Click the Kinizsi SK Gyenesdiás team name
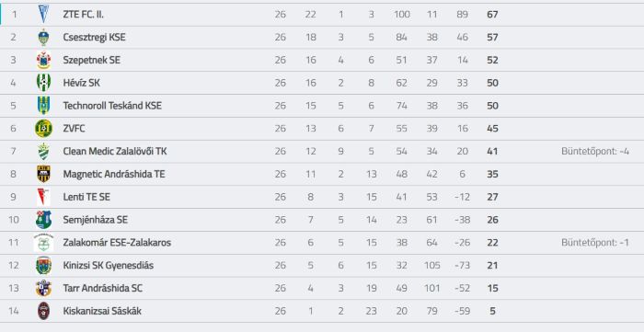This screenshot has width=644, height=332. [109, 266]
